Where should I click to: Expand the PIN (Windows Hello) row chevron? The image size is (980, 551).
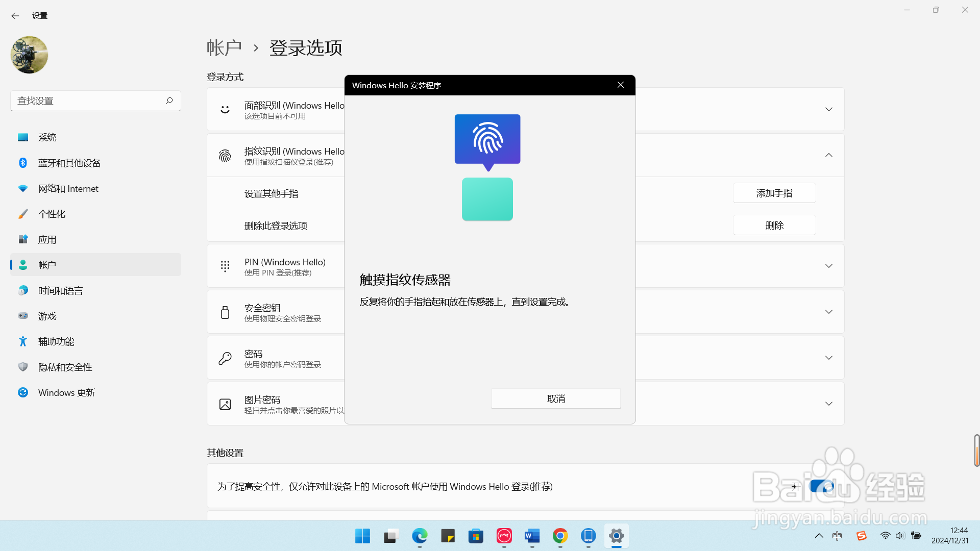(829, 266)
